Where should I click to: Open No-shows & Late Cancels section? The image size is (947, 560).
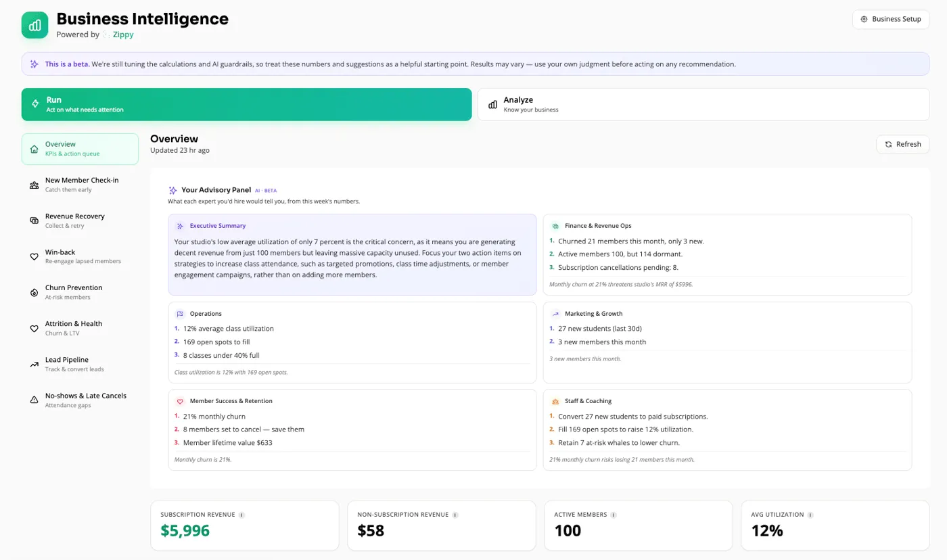tap(80, 400)
